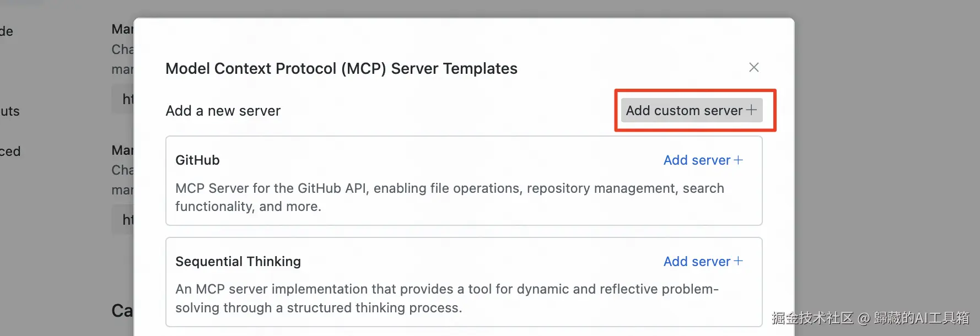Screen dimensions: 980x336
Task: Click the plus icon in Sequential Thinking card
Action: tap(739, 261)
